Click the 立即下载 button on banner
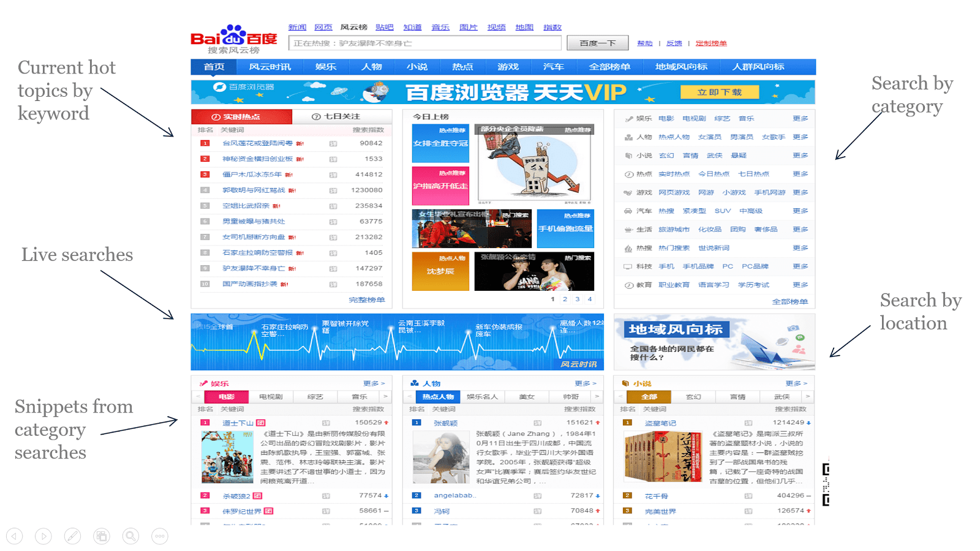Viewport: 980px width, 551px height. pyautogui.click(x=720, y=92)
